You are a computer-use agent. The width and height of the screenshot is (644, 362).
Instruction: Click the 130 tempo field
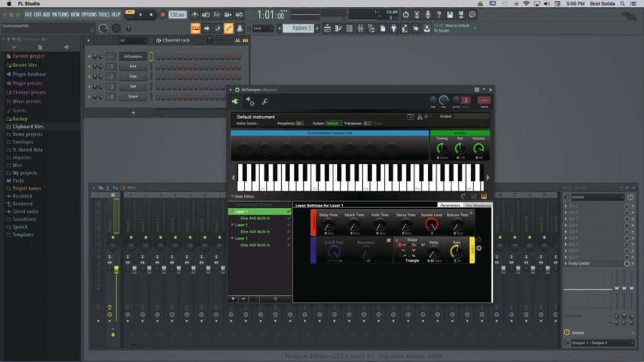click(x=177, y=15)
